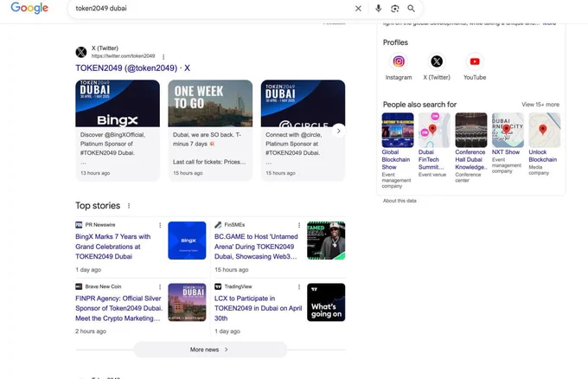
Task: Click the Token2049 Dubai story thumbnail
Action: pos(187,302)
